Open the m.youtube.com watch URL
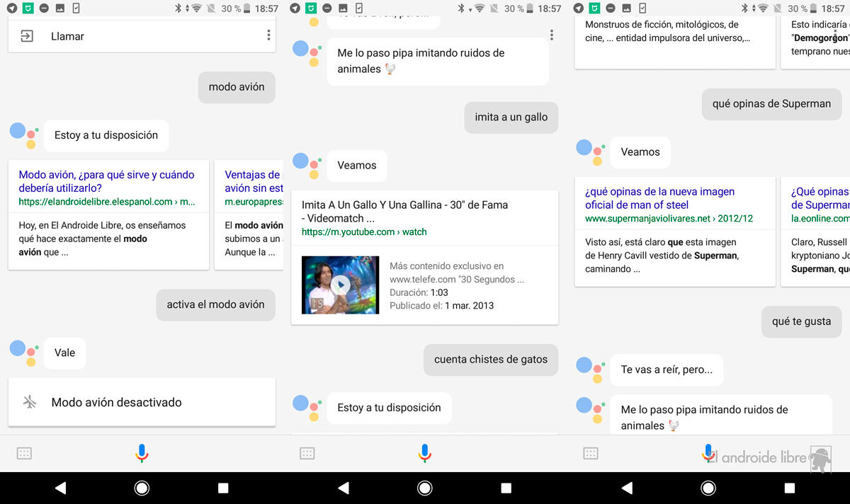 (364, 231)
